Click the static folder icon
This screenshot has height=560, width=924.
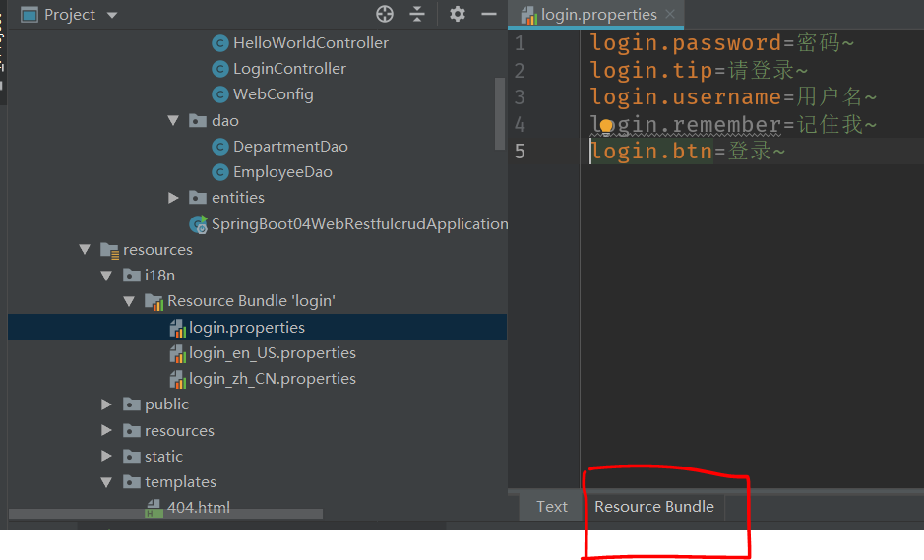[x=132, y=456]
